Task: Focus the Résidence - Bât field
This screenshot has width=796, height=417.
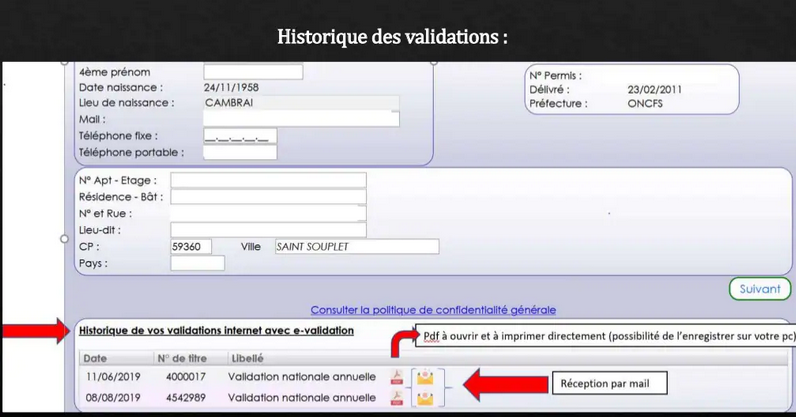Action: point(268,197)
